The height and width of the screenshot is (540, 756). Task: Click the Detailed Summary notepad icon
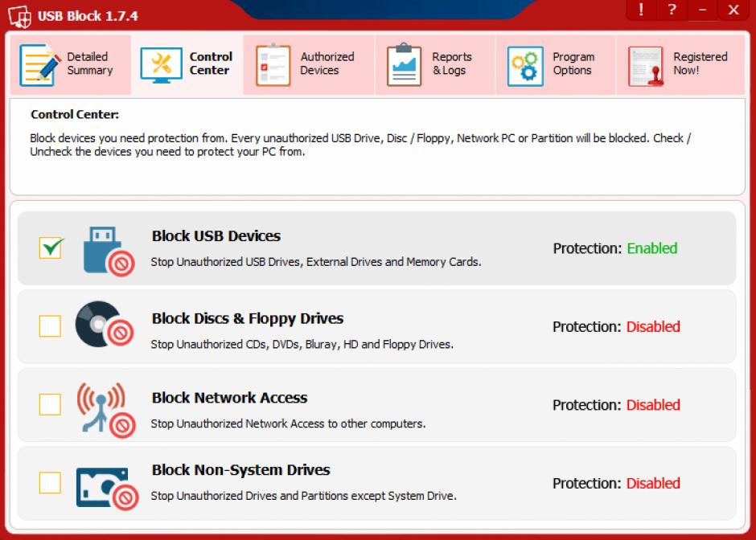coord(39,64)
